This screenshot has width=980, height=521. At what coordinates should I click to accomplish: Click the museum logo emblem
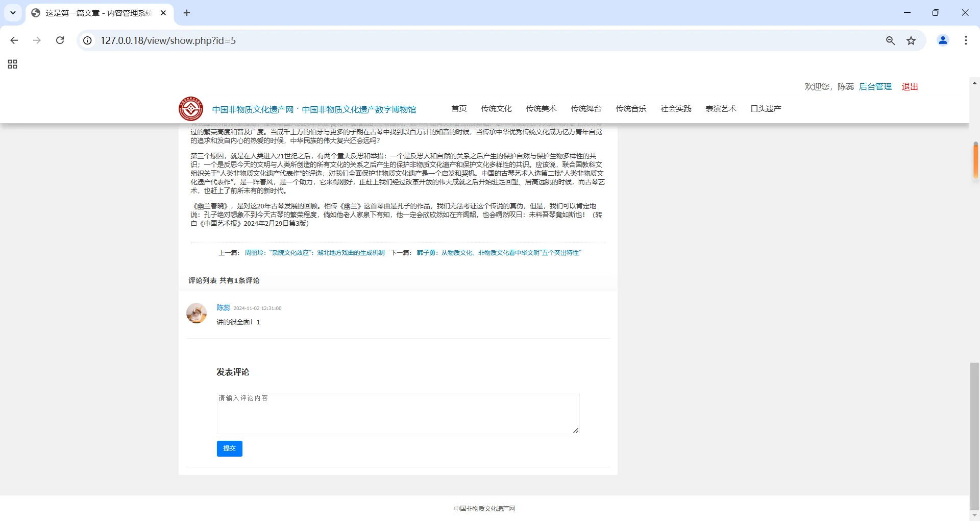pos(190,108)
